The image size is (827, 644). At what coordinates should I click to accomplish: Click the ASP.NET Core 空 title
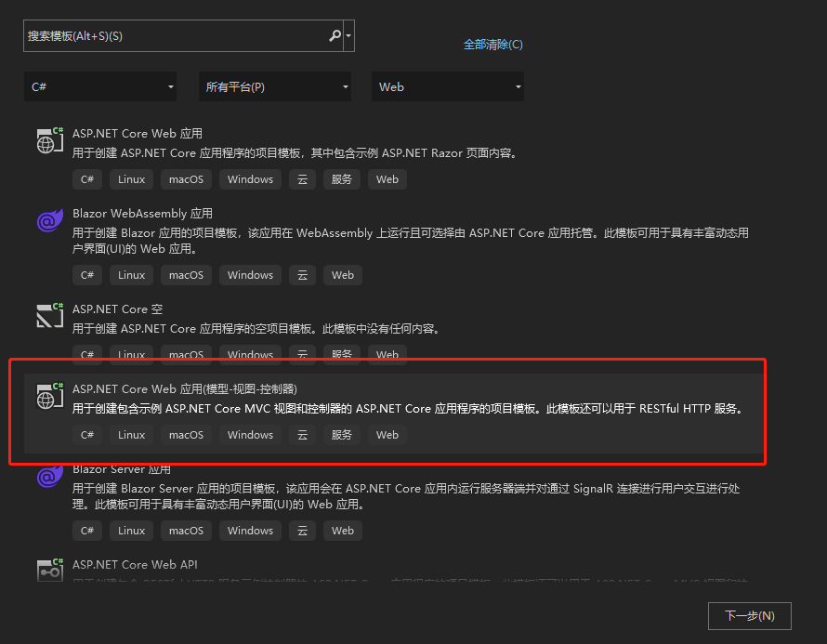click(x=118, y=309)
